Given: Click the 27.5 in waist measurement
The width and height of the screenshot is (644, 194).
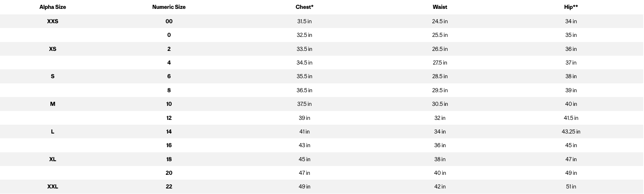Looking at the screenshot, I should [440, 63].
